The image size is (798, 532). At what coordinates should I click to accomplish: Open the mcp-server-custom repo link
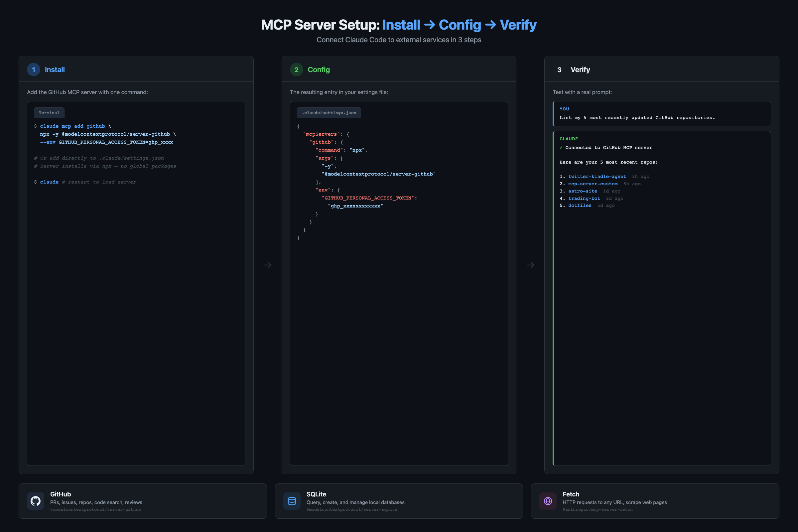pos(593,184)
